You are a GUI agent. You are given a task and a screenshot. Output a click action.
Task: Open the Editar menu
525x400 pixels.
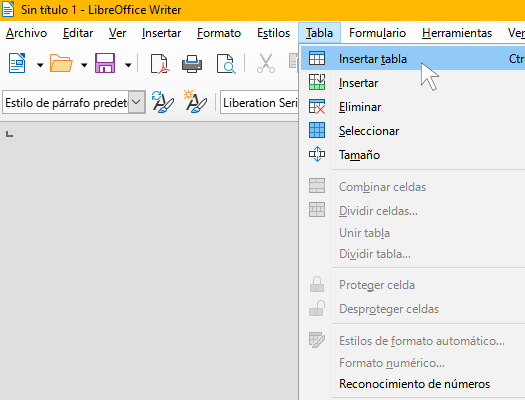pyautogui.click(x=78, y=33)
